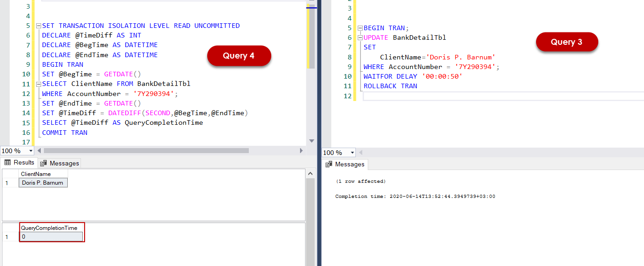Collapse the SELECT ClientName region in Query 4
The width and height of the screenshot is (644, 266).
(39, 84)
